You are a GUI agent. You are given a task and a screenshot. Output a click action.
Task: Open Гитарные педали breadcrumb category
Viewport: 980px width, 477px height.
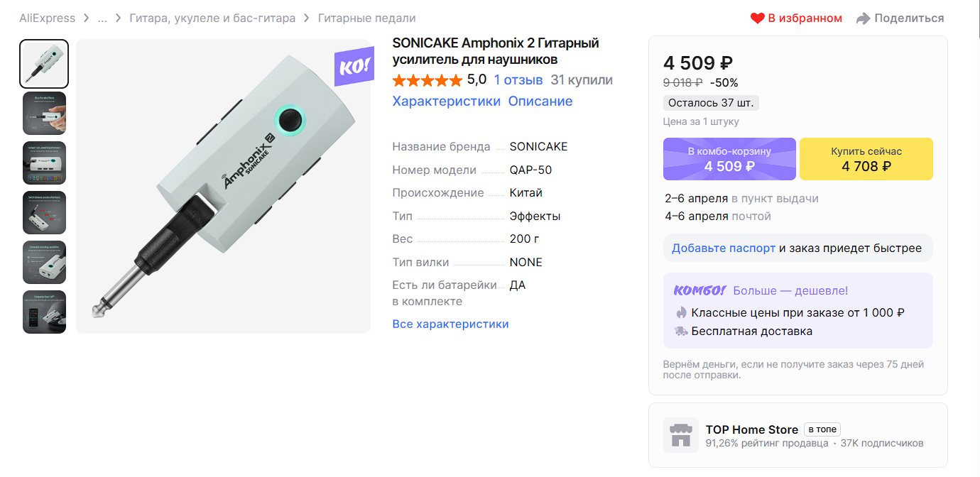(366, 18)
